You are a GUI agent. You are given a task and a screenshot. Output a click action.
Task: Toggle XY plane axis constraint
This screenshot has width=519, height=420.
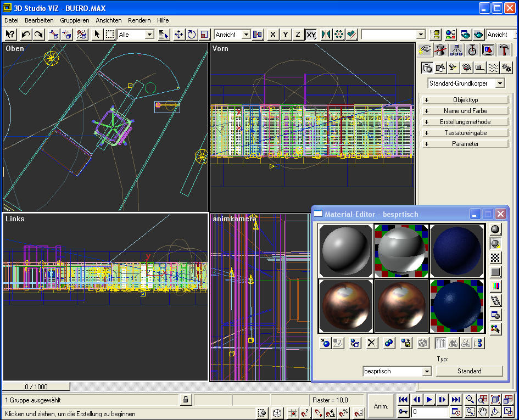[311, 35]
